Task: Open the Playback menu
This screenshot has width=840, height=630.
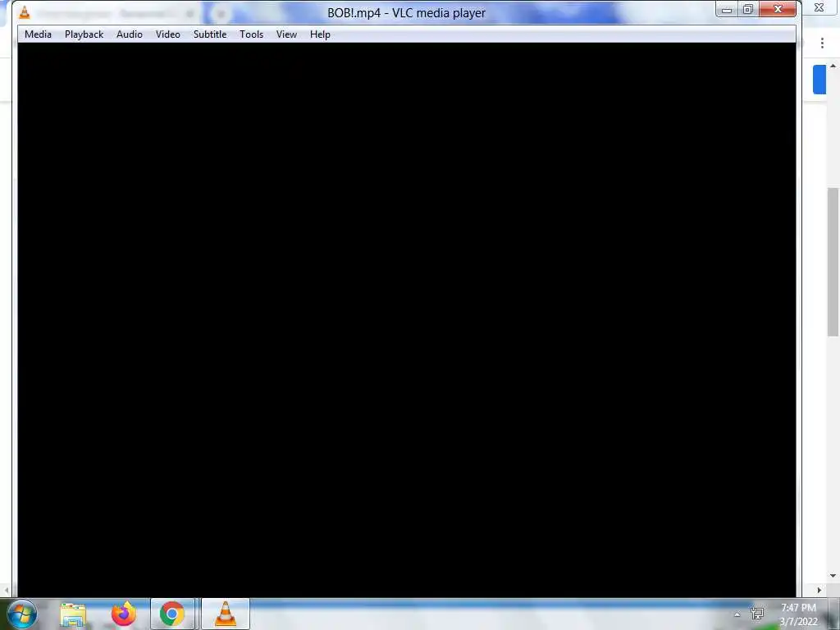Action: coord(84,34)
